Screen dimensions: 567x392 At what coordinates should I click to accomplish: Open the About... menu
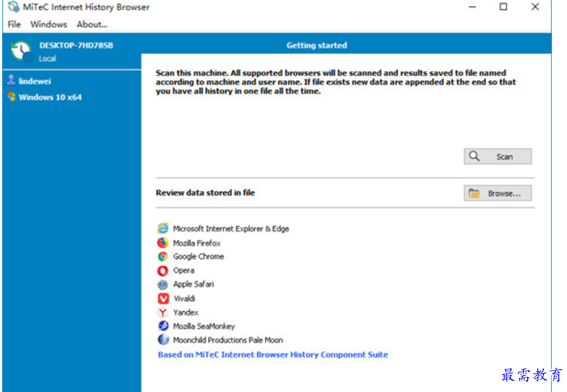click(92, 24)
